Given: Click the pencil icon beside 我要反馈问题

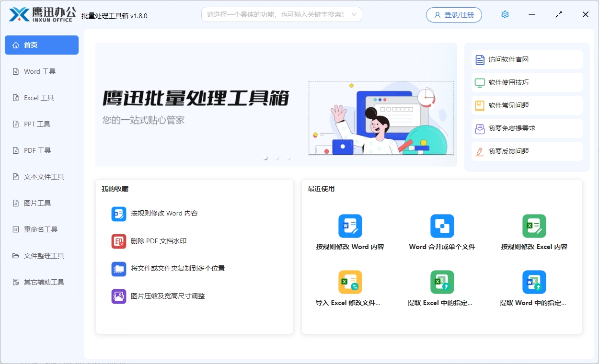Looking at the screenshot, I should tap(480, 151).
